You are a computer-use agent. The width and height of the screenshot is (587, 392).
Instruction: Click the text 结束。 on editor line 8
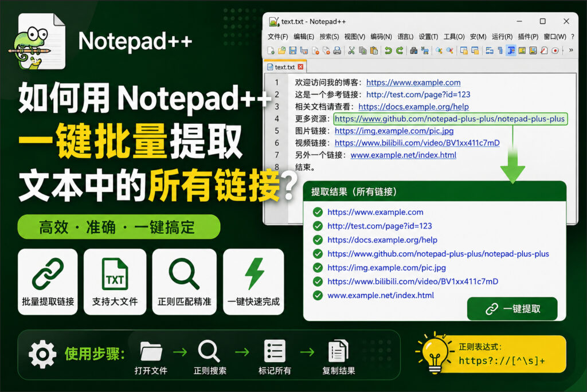pyautogui.click(x=305, y=167)
